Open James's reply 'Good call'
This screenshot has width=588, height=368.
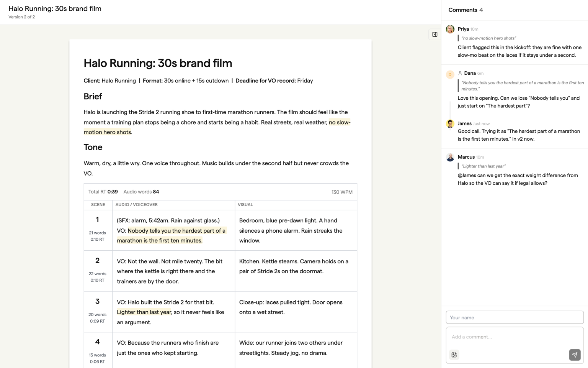519,135
